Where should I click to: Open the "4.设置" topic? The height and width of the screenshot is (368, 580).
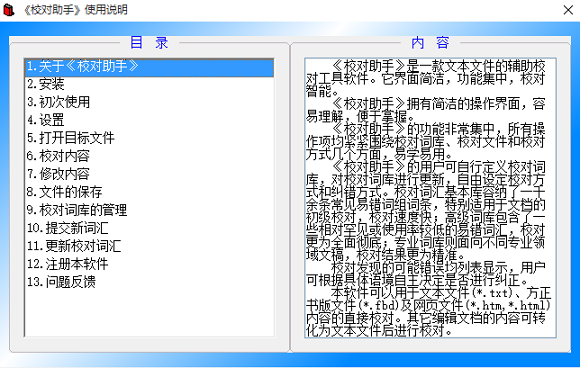pos(150,120)
